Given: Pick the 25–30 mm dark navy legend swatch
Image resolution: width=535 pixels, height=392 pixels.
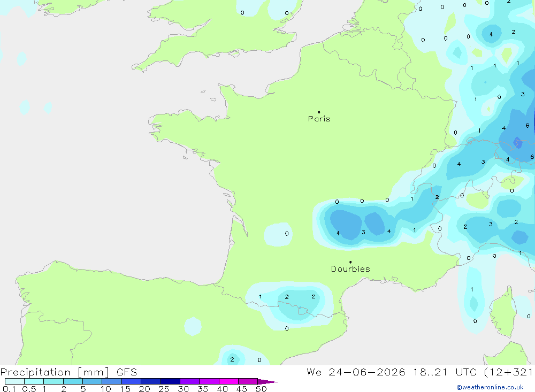Looking at the screenshot, I should pyautogui.click(x=170, y=381).
